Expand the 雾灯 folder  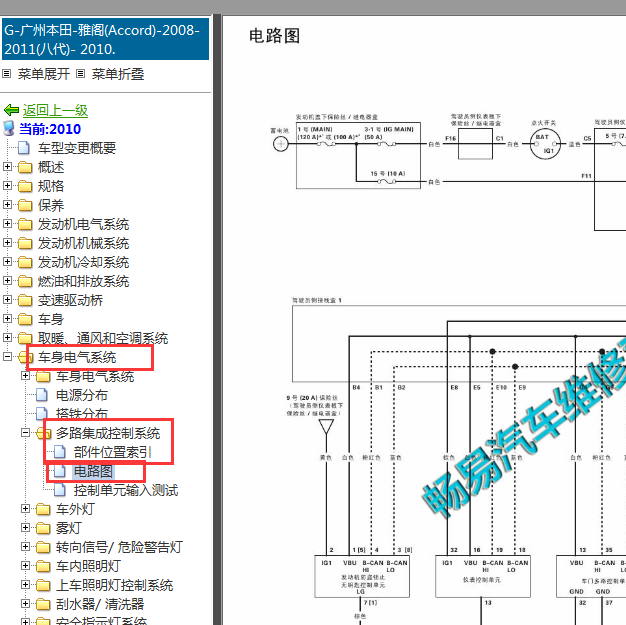25,528
